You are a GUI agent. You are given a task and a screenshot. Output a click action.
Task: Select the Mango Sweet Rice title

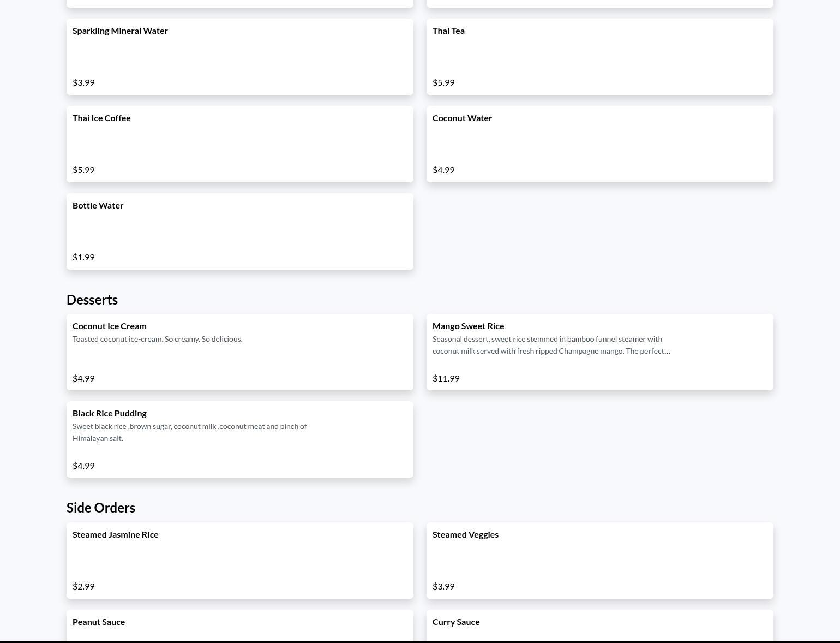(468, 326)
